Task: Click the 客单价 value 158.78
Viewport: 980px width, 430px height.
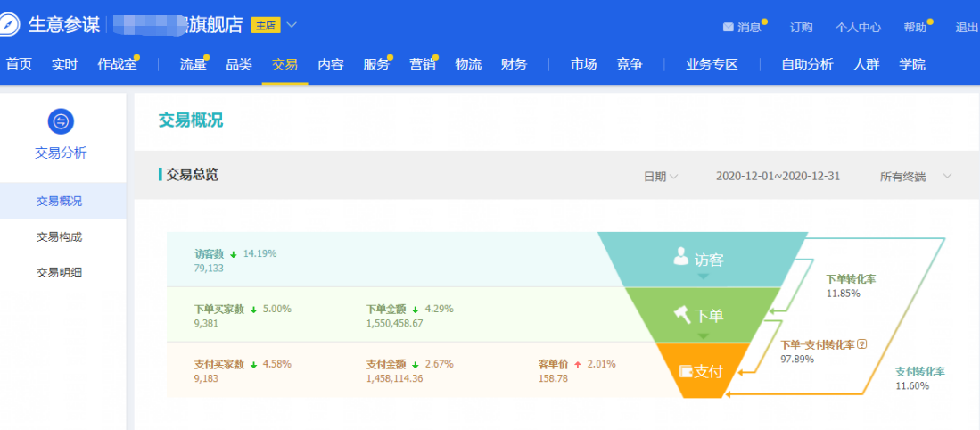Action: (553, 378)
